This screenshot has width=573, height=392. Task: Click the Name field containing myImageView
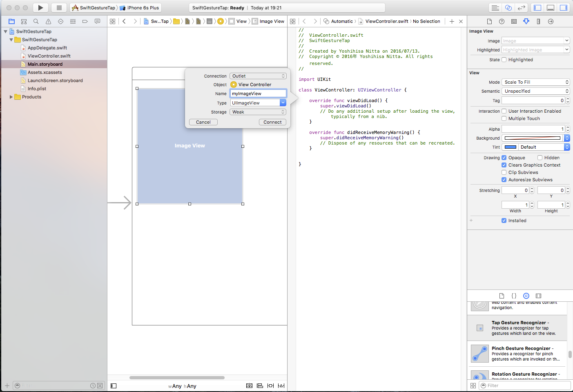pyautogui.click(x=258, y=94)
